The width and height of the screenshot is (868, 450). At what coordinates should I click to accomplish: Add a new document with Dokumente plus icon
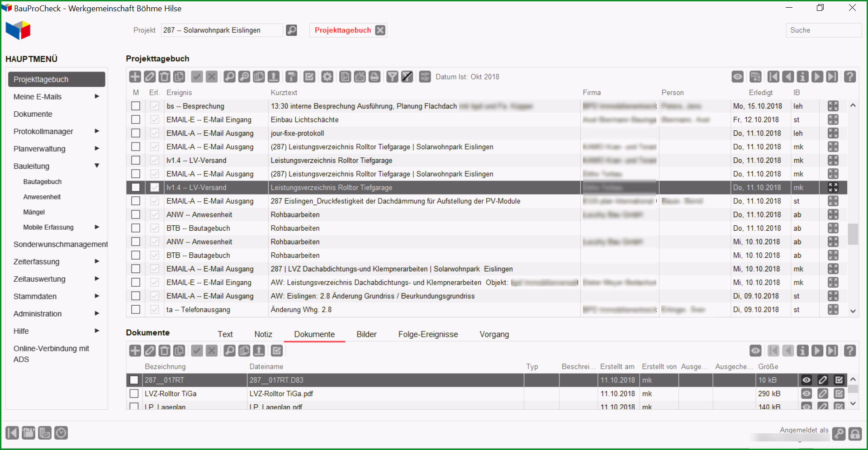click(135, 351)
